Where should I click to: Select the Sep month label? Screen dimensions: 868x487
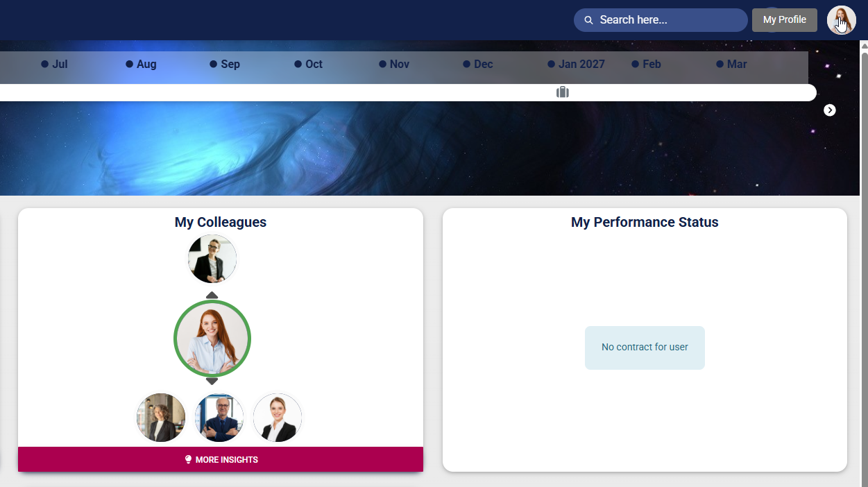click(x=230, y=64)
